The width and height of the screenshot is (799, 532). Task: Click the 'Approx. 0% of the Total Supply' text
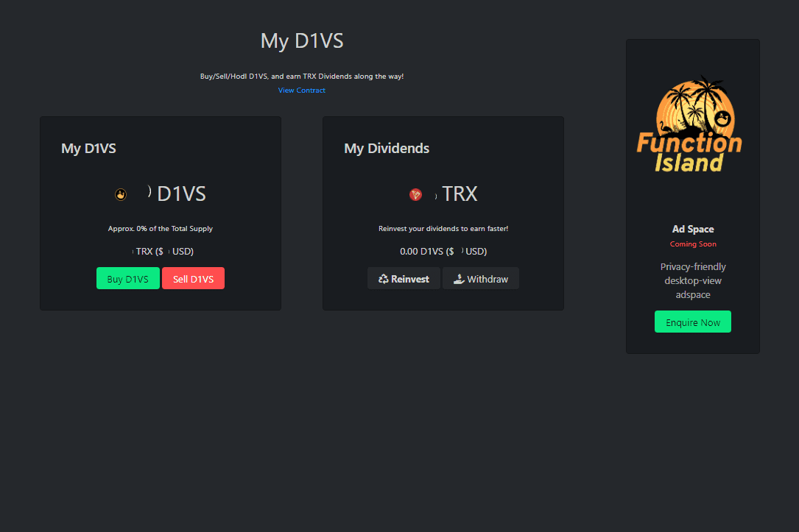point(160,228)
